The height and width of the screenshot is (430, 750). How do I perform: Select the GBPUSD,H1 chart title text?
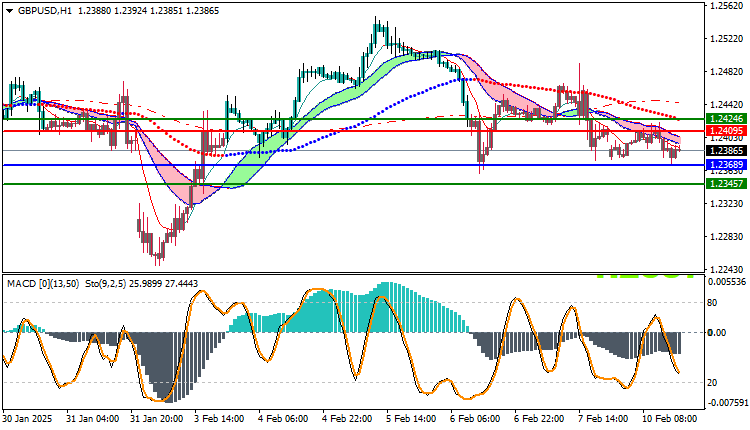(x=44, y=11)
